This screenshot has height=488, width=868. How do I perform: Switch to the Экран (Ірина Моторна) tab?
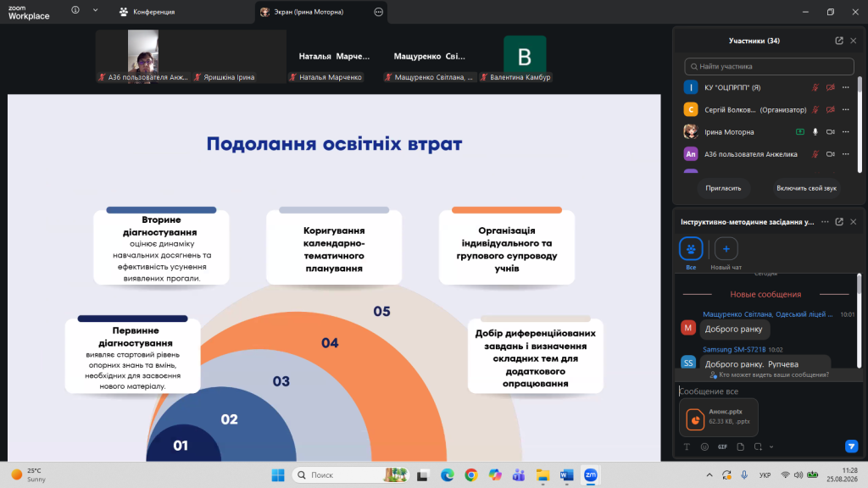309,12
